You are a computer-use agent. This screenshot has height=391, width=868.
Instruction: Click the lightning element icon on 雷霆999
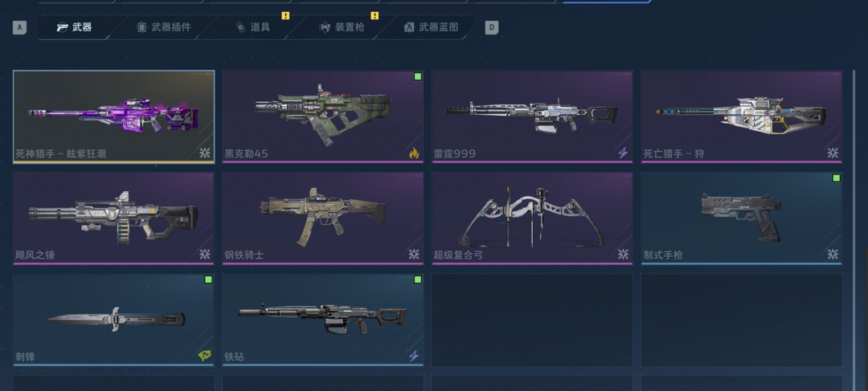(x=624, y=153)
